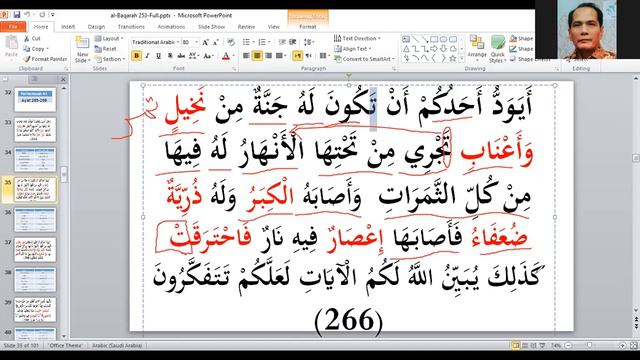Click the Decrease List Level icon
This screenshot has width=640, height=360.
(x=282, y=42)
